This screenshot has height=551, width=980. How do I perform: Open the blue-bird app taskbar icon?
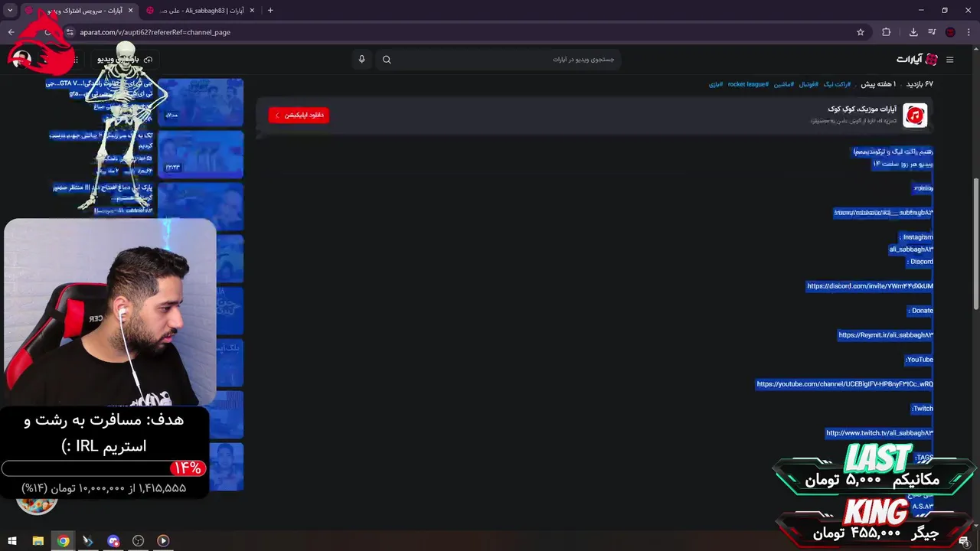88,541
